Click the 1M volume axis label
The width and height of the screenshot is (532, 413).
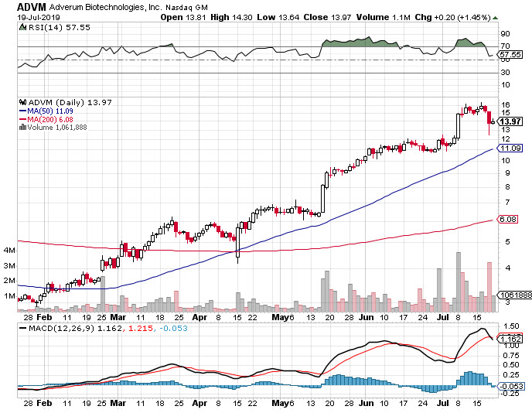[x=9, y=296]
